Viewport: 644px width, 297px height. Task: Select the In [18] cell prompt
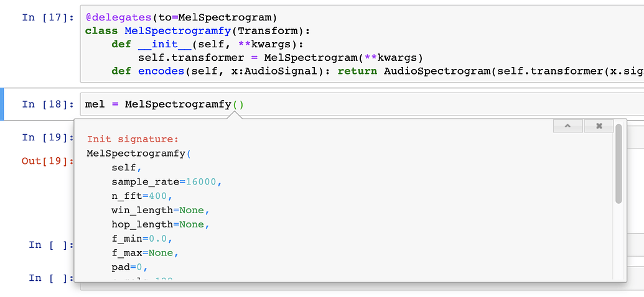47,104
